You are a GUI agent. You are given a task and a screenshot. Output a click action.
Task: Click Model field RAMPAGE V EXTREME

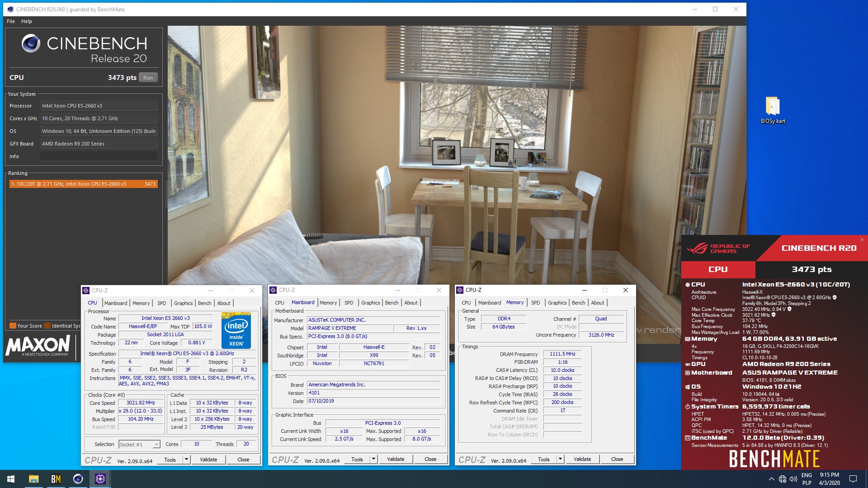tap(349, 328)
